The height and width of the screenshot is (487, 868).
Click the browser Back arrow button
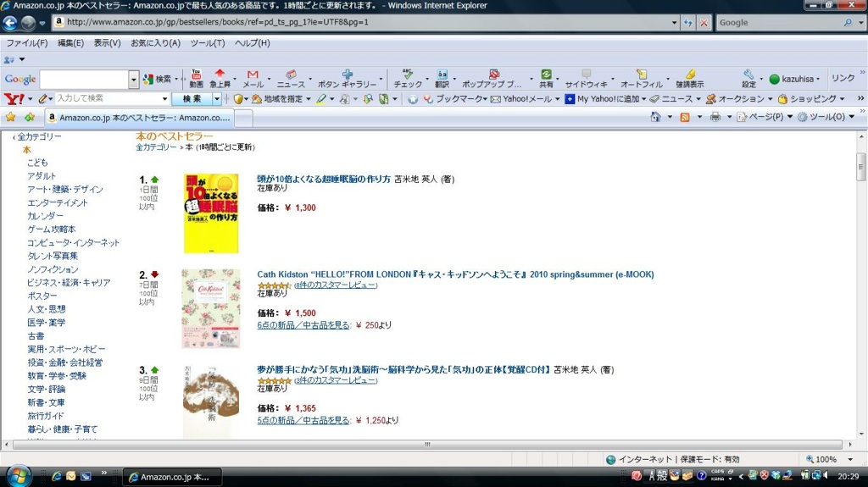[10, 23]
